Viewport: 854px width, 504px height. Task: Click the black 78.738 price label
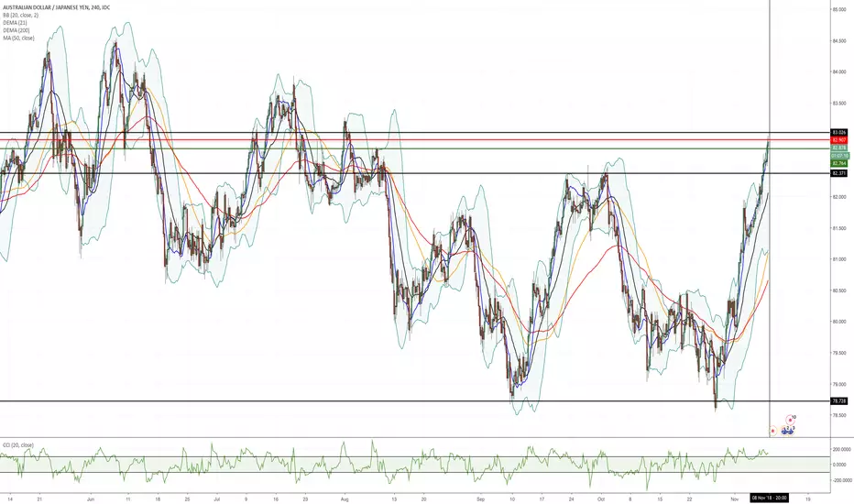point(839,401)
